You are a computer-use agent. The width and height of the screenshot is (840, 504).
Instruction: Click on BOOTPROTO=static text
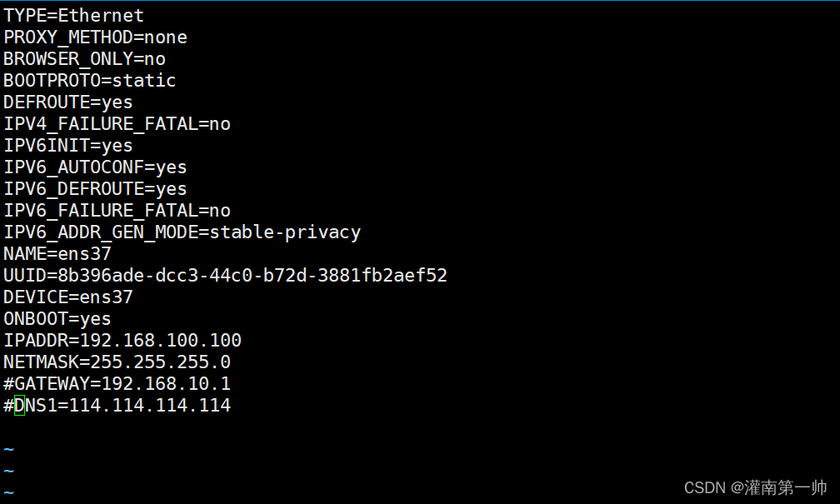coord(90,81)
